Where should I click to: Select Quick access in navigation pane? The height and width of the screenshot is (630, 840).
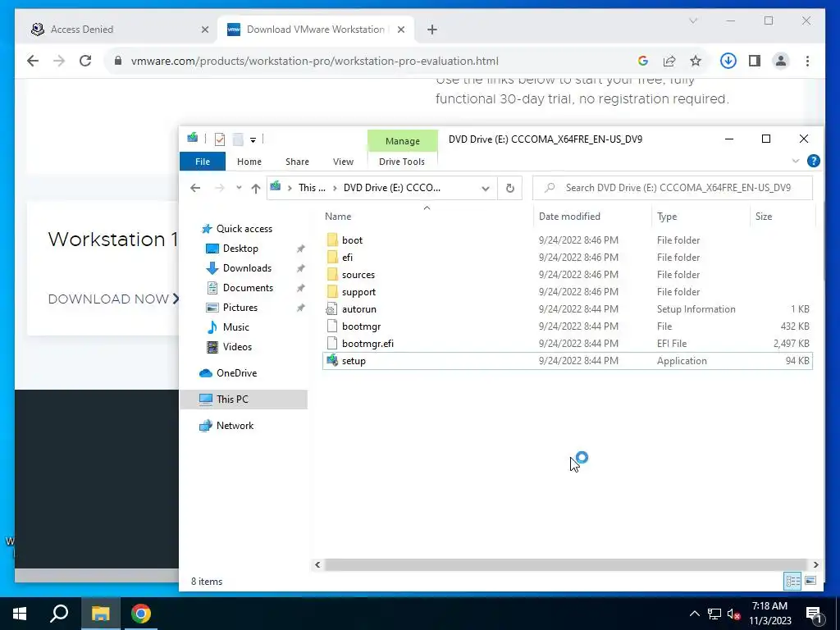point(244,229)
